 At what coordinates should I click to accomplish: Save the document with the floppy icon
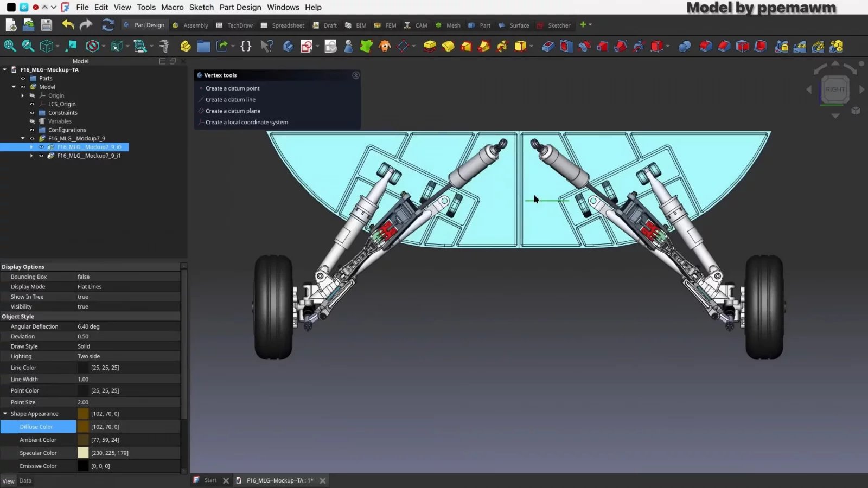point(46,25)
